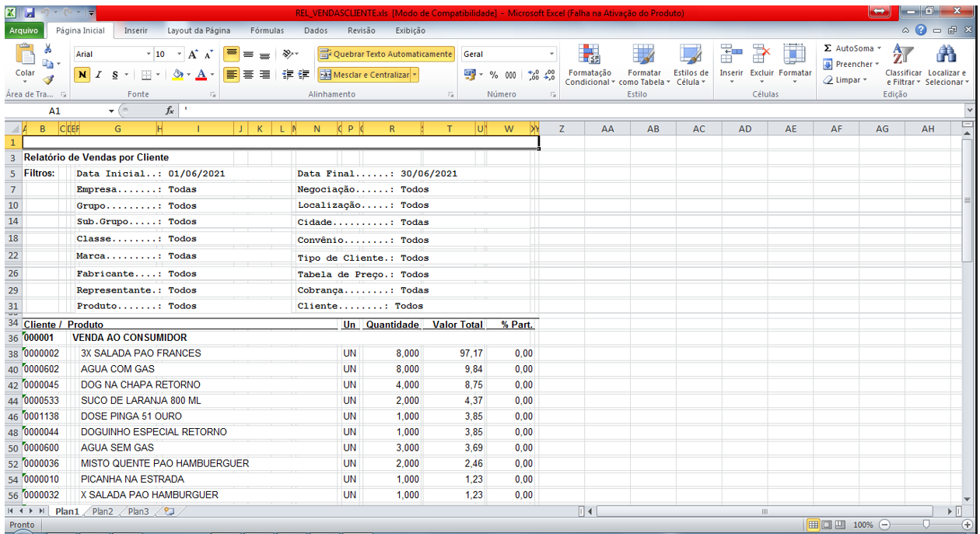This screenshot has width=980, height=534.
Task: Click the Formatar cells button
Action: pos(795,65)
